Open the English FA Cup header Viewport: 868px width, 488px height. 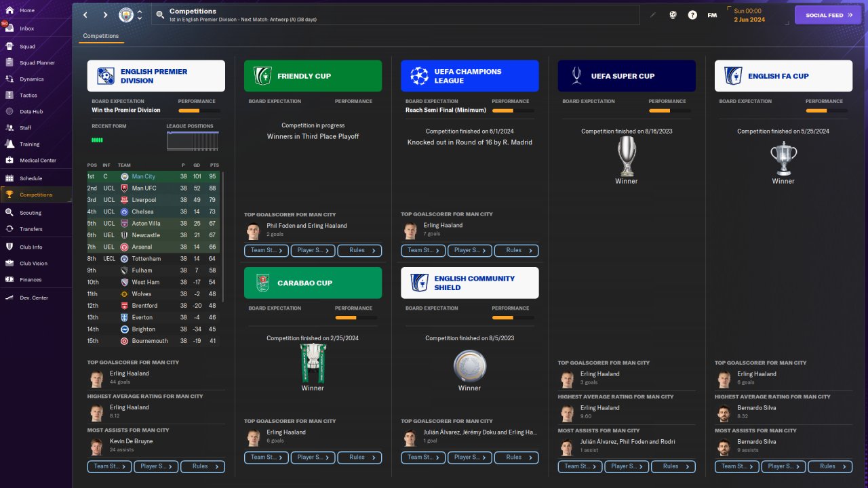pos(783,76)
